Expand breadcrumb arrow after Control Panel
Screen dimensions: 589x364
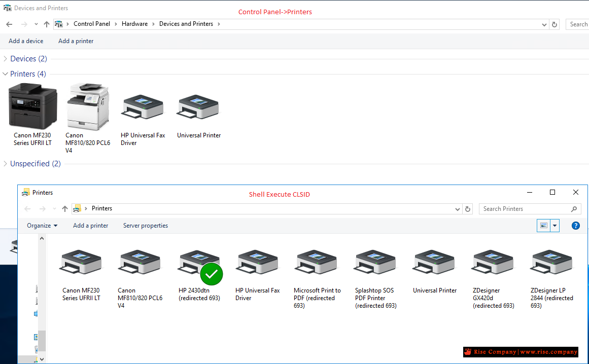click(x=116, y=24)
